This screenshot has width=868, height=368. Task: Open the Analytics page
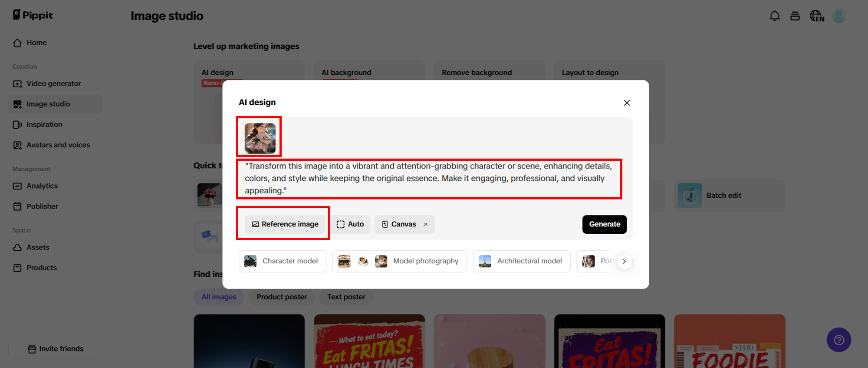tap(42, 186)
